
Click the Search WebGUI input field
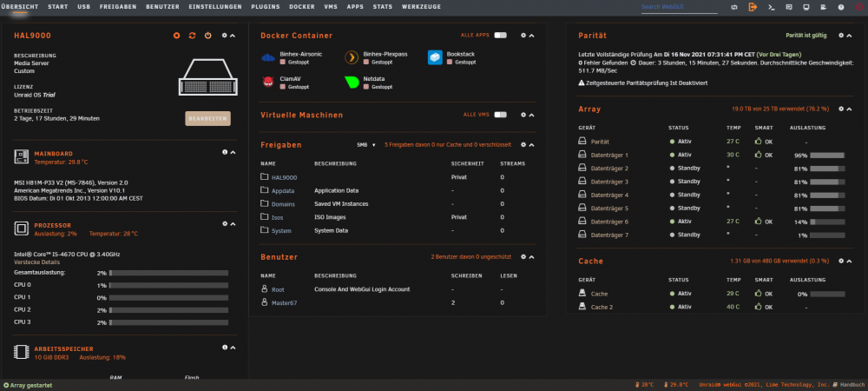(680, 7)
